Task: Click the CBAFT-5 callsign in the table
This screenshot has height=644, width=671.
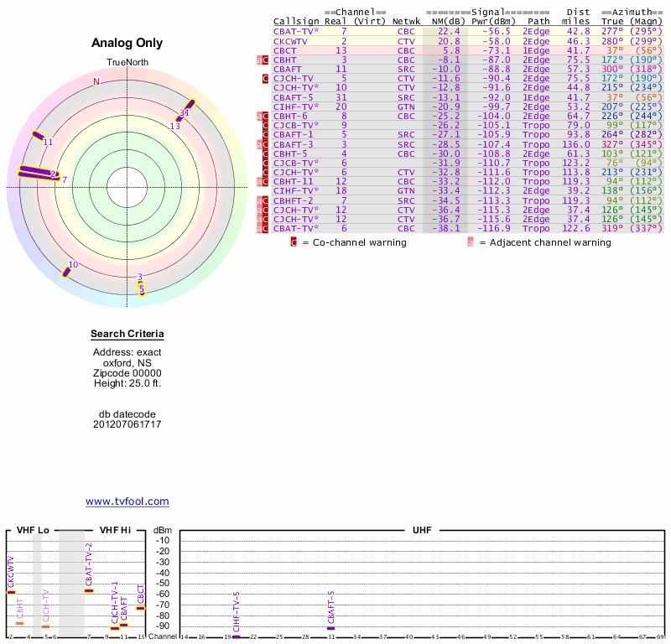Action: pos(294,96)
